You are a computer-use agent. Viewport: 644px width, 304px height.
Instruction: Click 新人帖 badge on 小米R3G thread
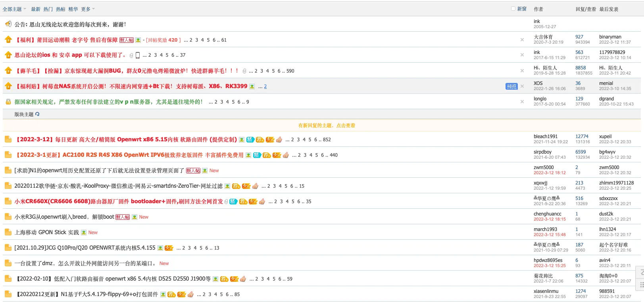tap(123, 217)
